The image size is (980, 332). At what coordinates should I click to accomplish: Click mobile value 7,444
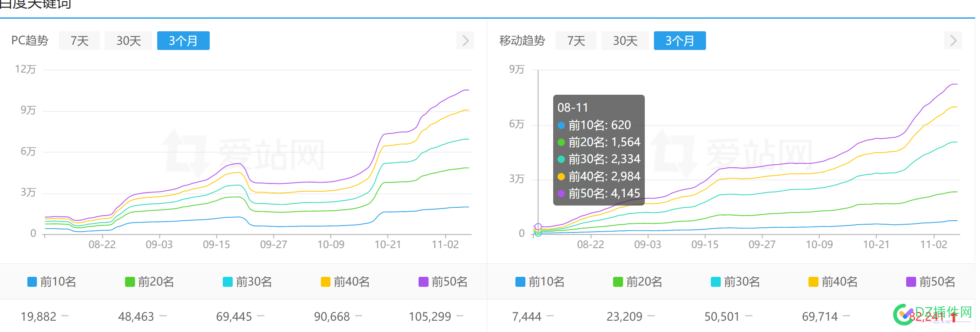527,316
